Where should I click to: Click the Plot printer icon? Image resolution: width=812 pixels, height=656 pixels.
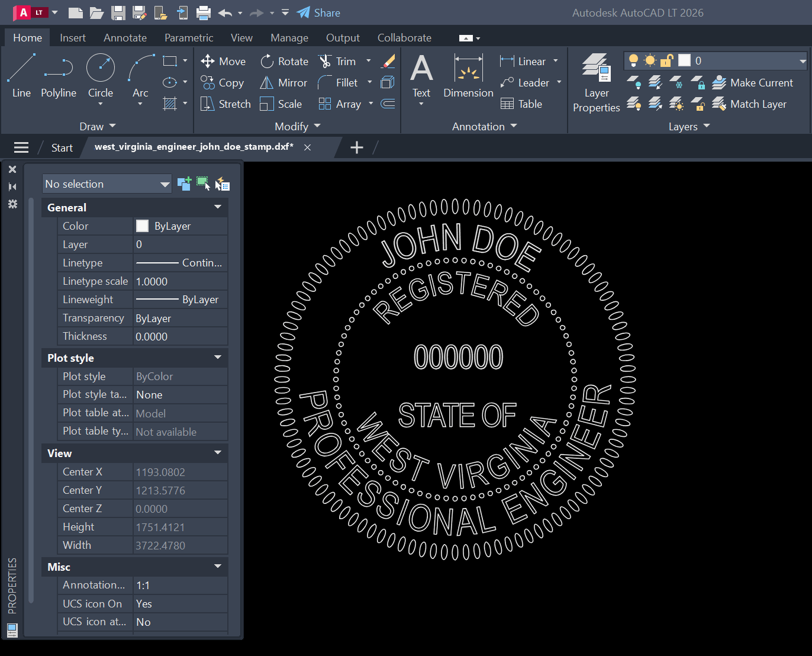[204, 12]
